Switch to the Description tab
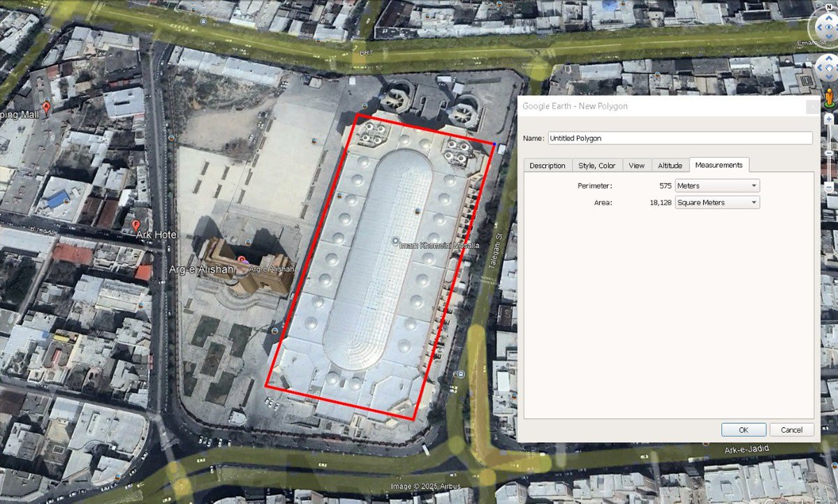The height and width of the screenshot is (504, 838). tap(547, 165)
